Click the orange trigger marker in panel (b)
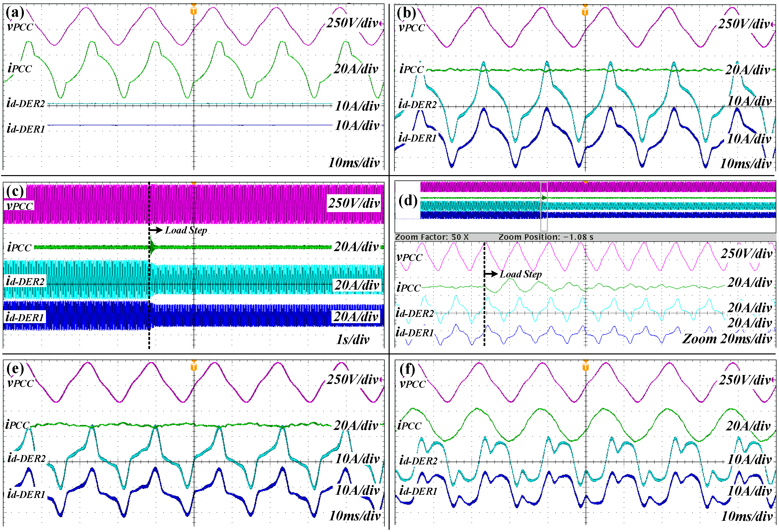Image resolution: width=779 pixels, height=532 pixels. tap(585, 12)
